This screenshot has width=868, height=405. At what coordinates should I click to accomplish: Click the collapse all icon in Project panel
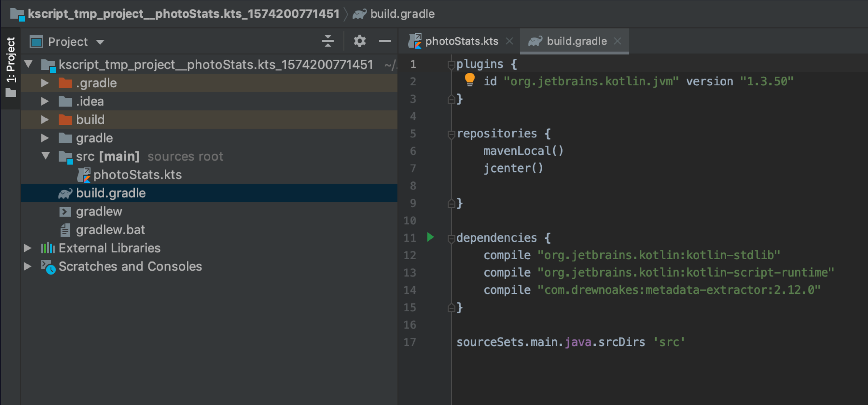[328, 41]
